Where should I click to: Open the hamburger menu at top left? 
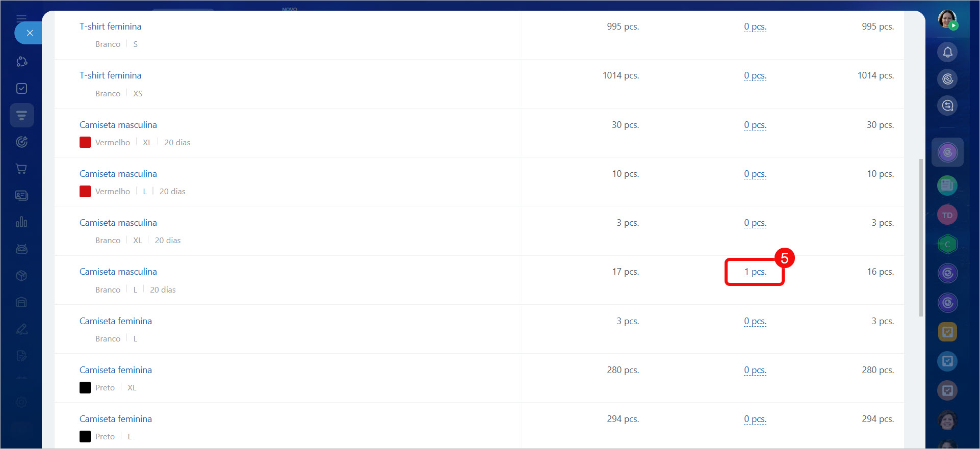(x=21, y=18)
